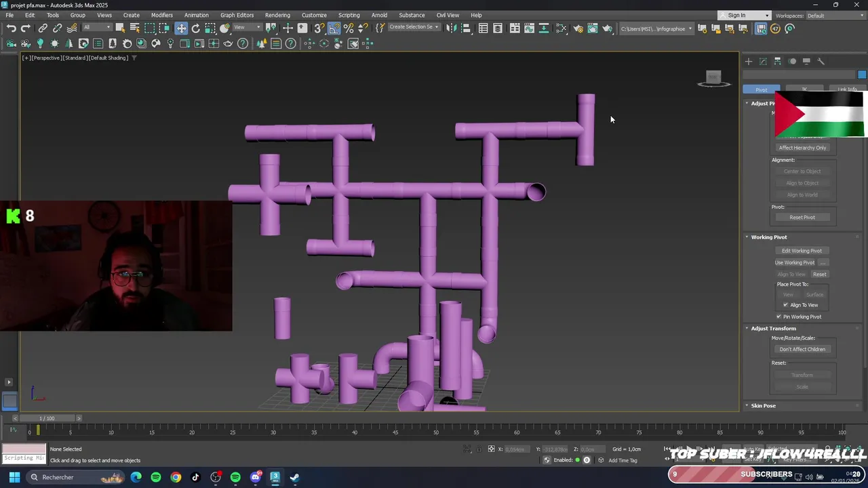This screenshot has width=868, height=488.
Task: Switch to the Link Info tab
Action: 846,89
